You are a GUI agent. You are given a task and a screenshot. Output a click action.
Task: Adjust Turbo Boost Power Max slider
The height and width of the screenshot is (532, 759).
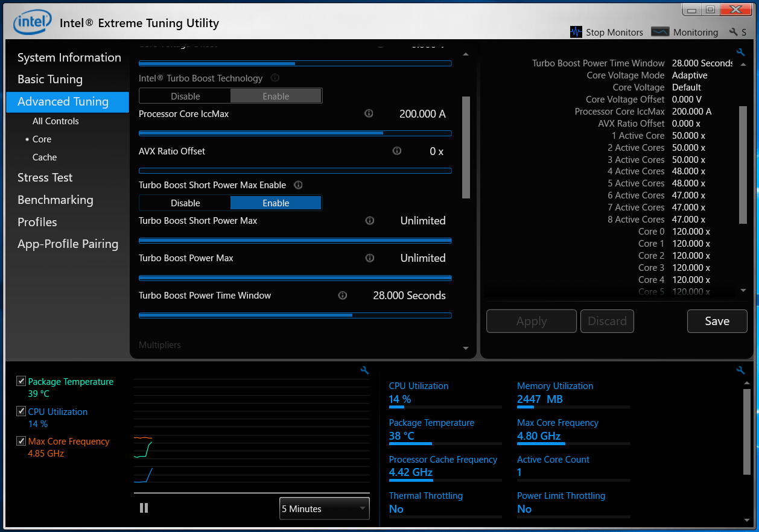[295, 278]
